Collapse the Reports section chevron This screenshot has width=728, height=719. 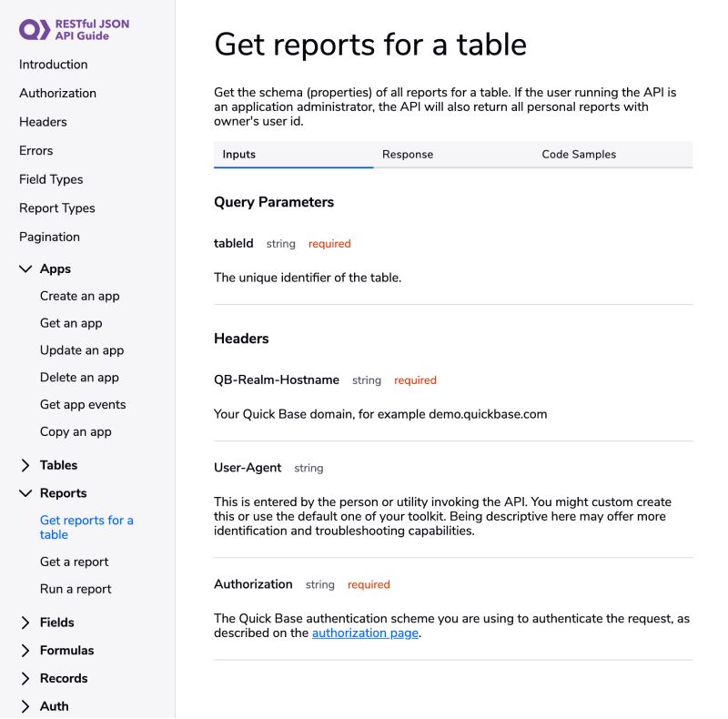(x=25, y=493)
